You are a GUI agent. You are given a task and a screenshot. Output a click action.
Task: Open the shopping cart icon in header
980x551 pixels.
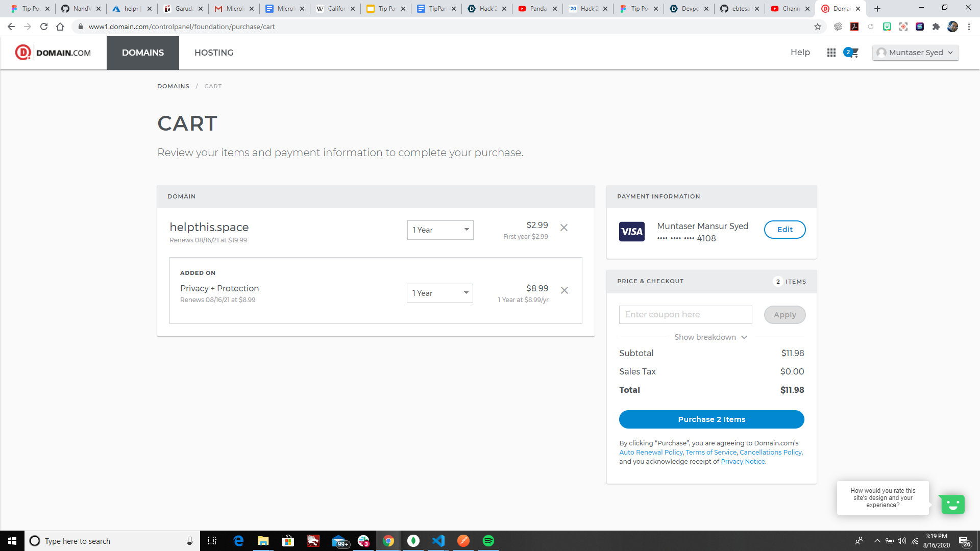click(x=851, y=53)
